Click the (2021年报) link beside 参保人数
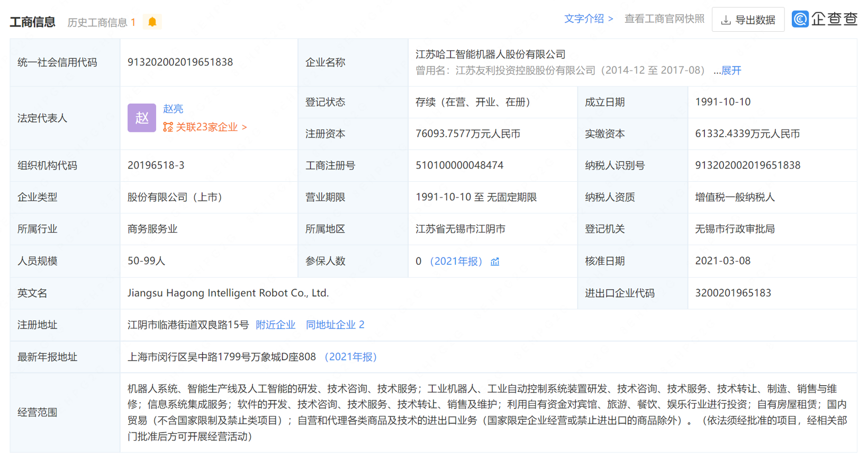The width and height of the screenshot is (868, 454). coord(456,261)
